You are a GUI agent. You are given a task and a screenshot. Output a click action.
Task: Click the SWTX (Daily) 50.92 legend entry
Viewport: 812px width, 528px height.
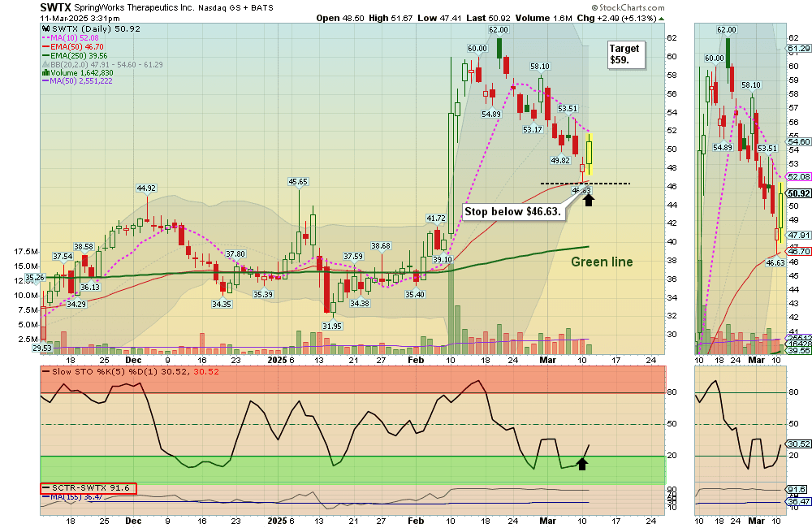[x=97, y=29]
